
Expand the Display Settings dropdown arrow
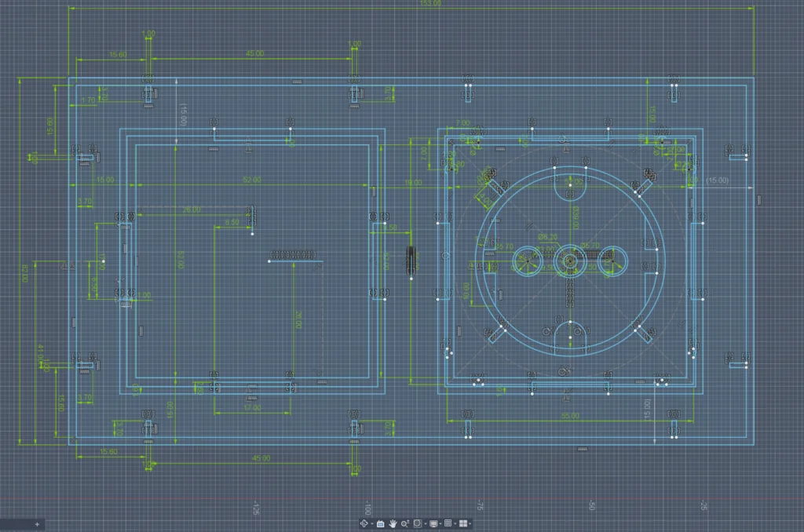tap(440, 523)
